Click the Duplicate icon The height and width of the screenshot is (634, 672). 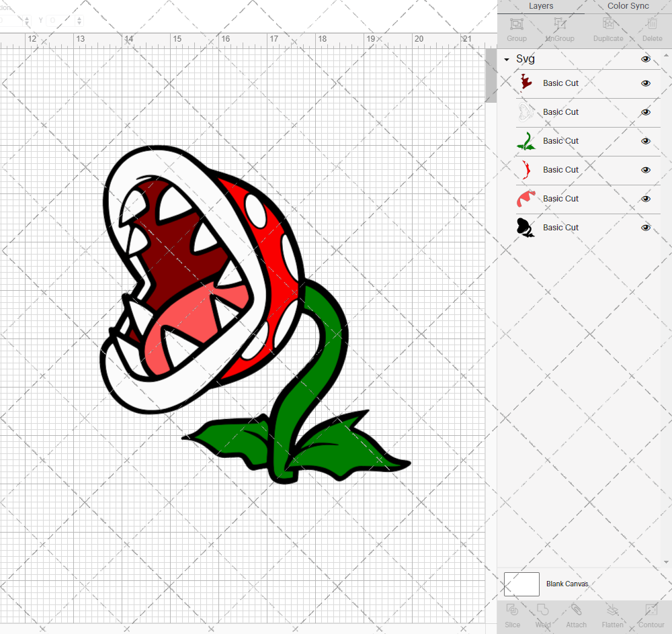pos(608,24)
